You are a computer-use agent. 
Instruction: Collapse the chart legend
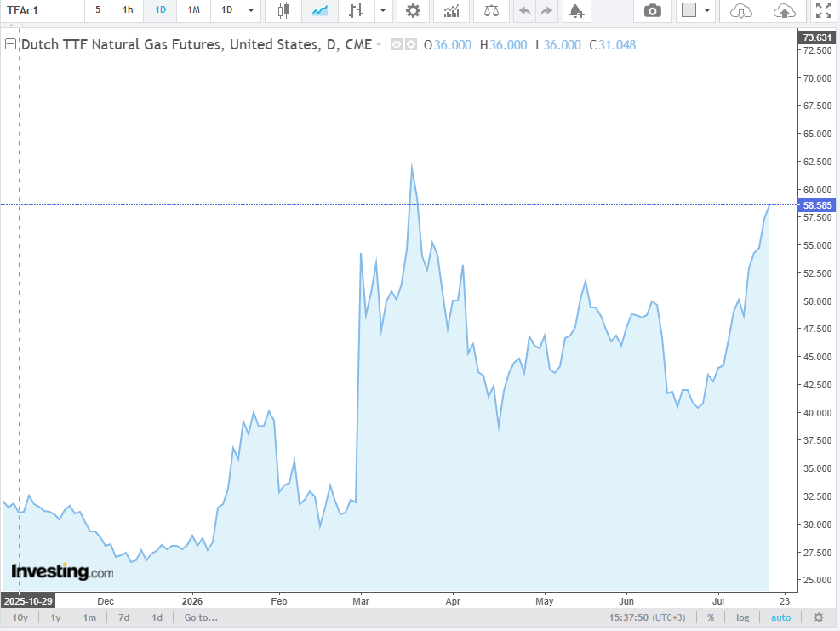10,44
